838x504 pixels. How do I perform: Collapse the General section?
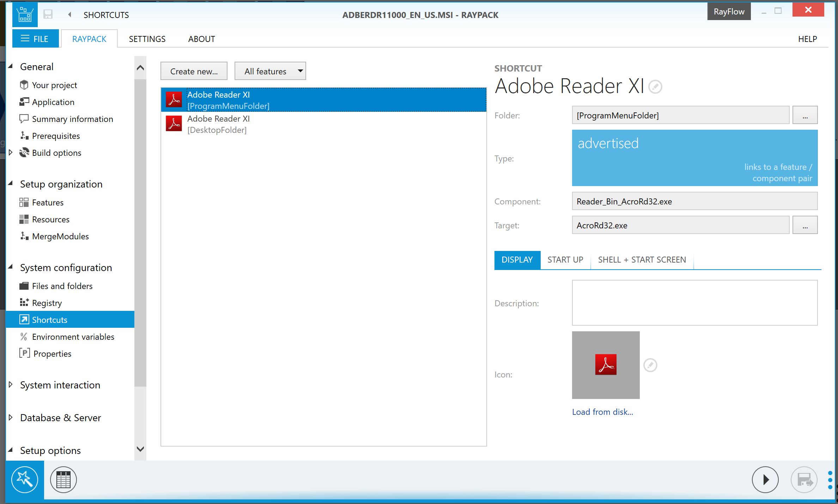[11, 66]
